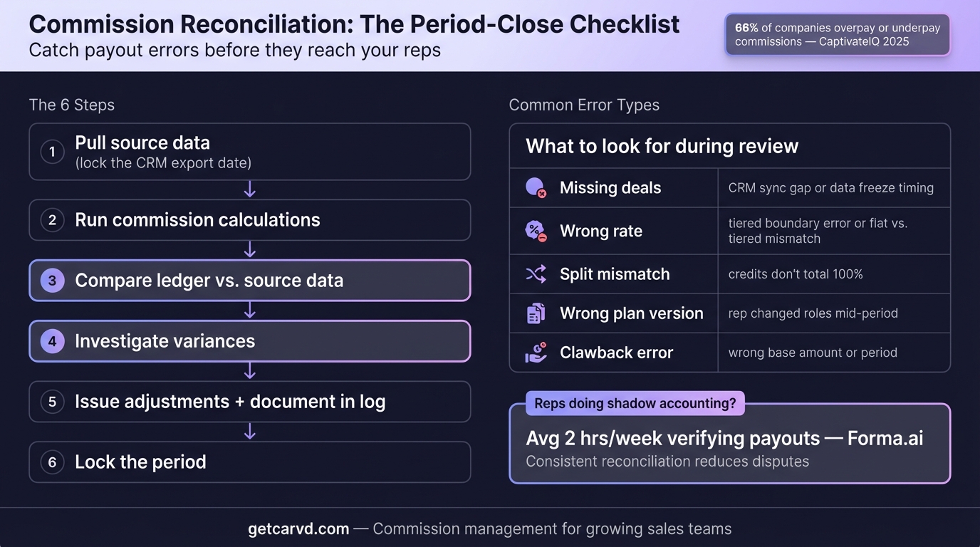Click the 66% CaptivateIQ stat badge
The height and width of the screenshot is (547, 980).
(838, 35)
